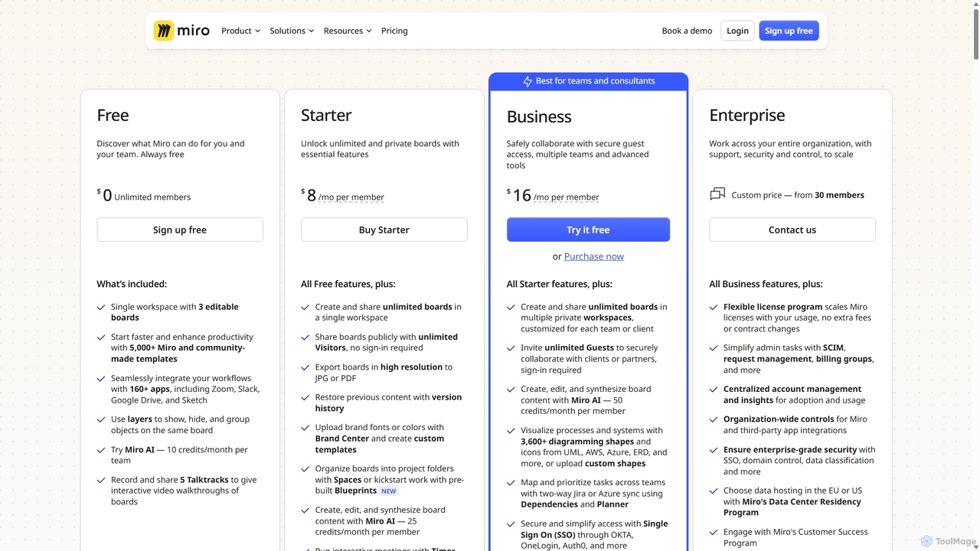This screenshot has width=980, height=551.
Task: Expand the Product menu
Action: click(x=240, y=31)
